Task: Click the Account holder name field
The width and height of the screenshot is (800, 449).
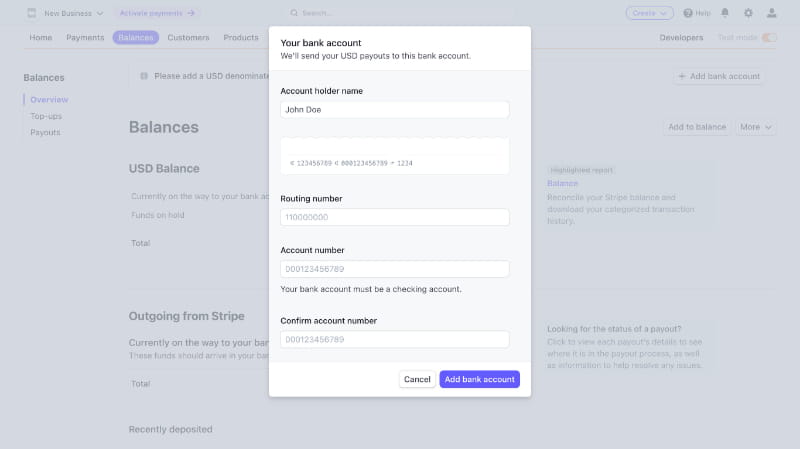Action: [x=394, y=110]
